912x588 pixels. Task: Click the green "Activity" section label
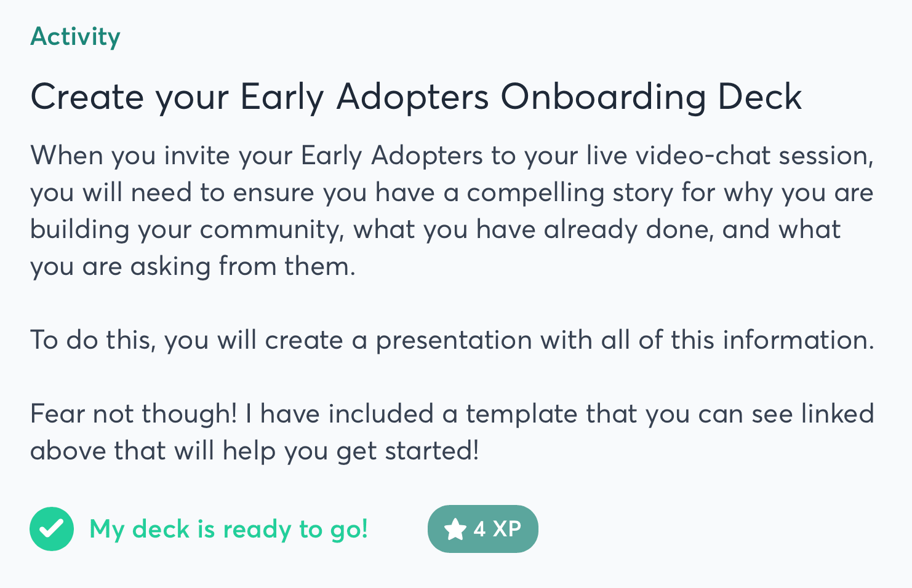75,36
